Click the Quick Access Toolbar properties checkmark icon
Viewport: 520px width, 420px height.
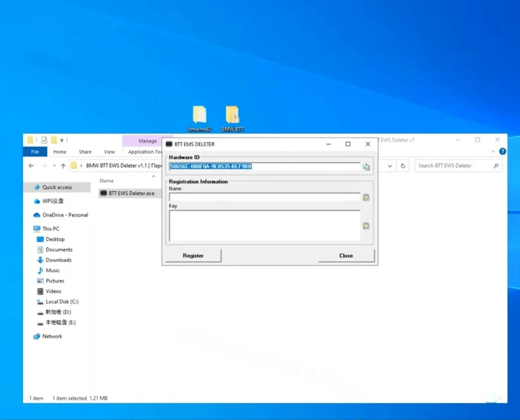coord(44,140)
